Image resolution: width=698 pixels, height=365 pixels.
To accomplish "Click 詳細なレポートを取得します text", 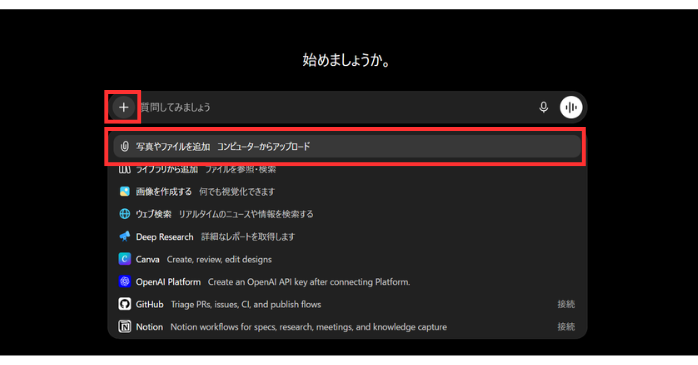I will [x=248, y=237].
